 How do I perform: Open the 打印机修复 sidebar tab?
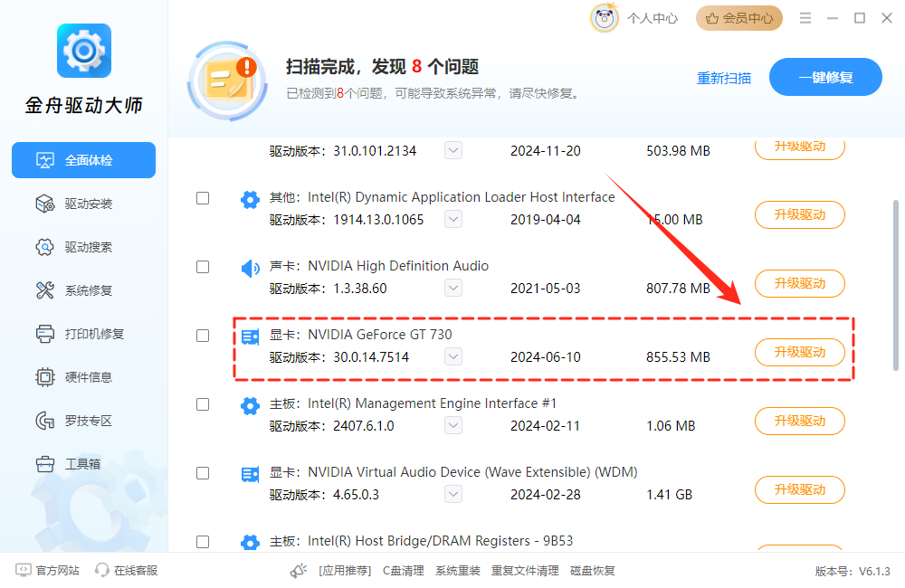pos(83,334)
